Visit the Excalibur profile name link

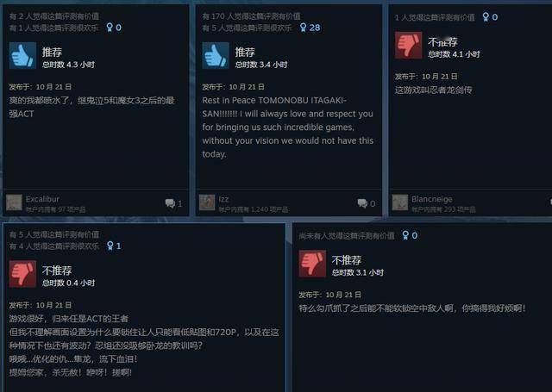[42, 199]
